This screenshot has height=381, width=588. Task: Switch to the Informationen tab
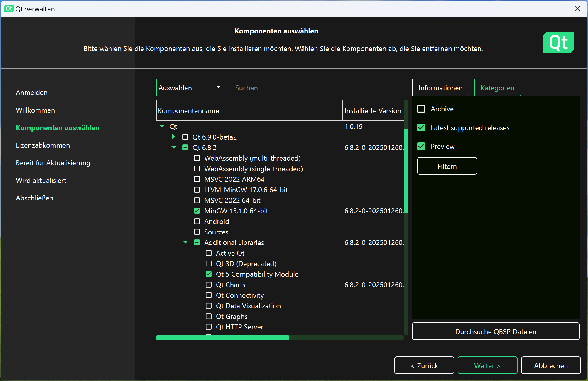click(x=440, y=88)
